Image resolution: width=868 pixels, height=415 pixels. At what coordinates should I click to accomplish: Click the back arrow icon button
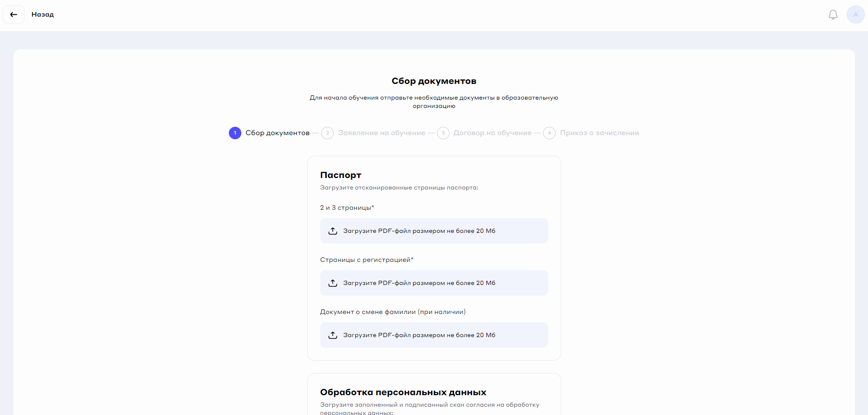[x=13, y=15]
